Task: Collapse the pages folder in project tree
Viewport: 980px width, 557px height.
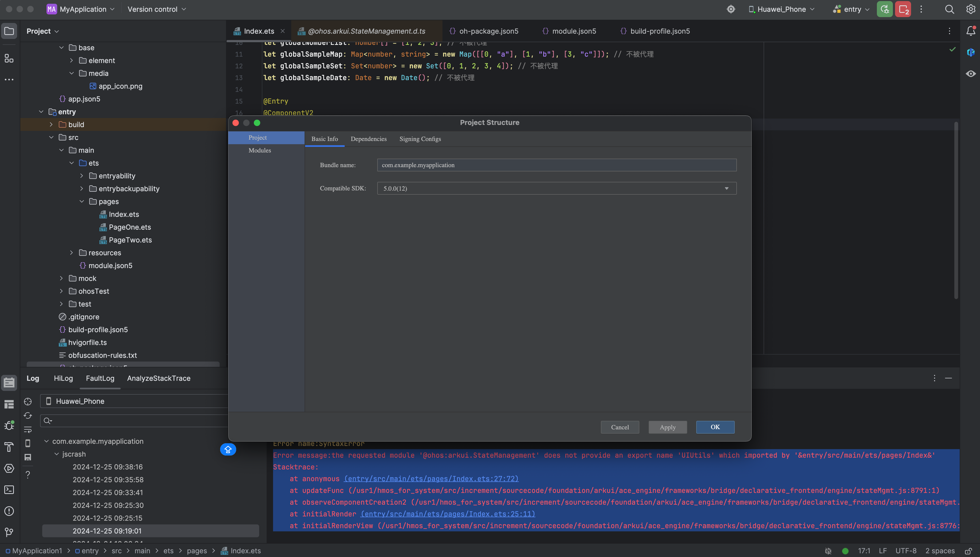Action: (81, 201)
